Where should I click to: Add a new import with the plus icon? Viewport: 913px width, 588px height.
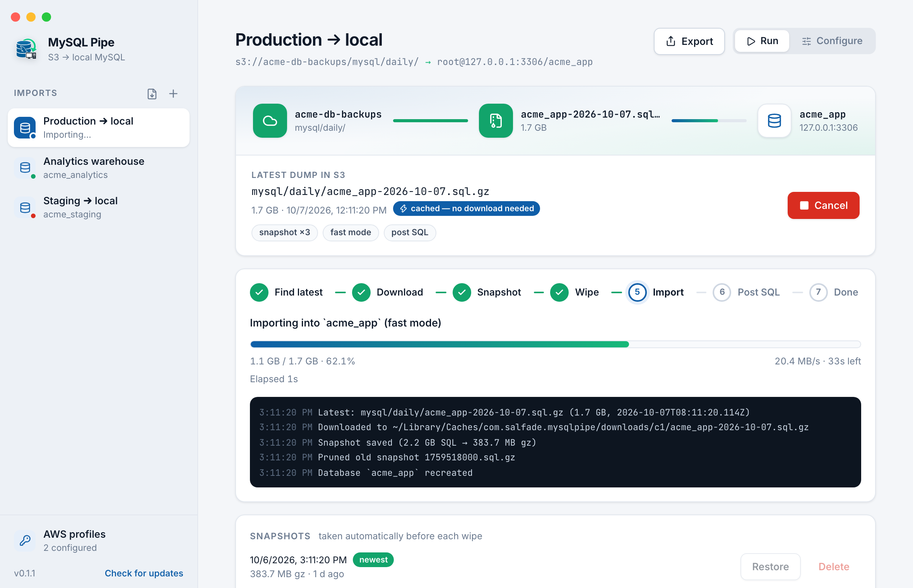[x=173, y=94]
